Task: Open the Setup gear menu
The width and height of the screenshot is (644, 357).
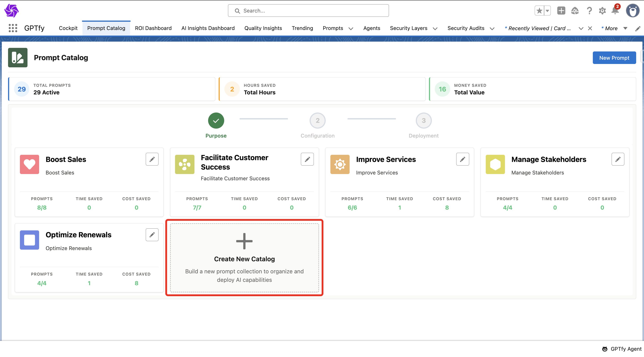Action: [x=602, y=11]
